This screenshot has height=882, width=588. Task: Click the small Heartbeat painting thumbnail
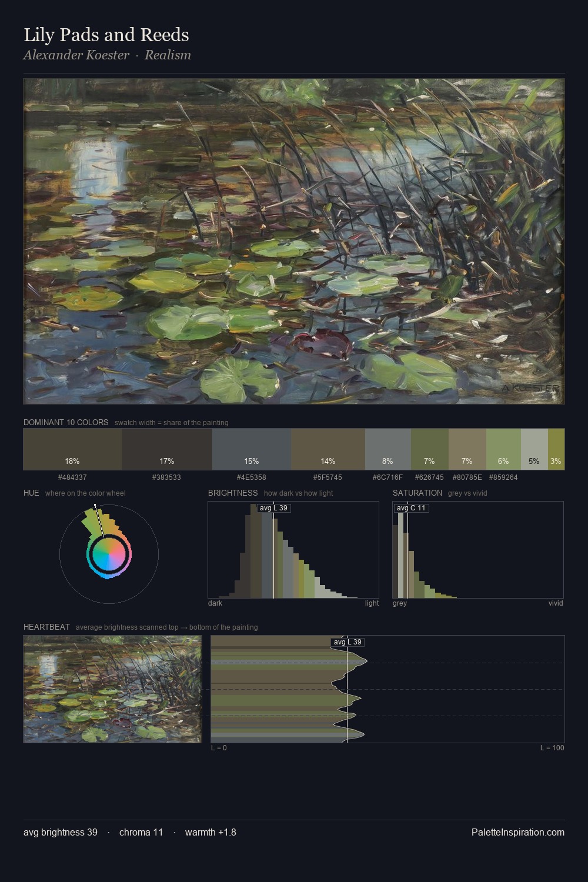click(112, 689)
